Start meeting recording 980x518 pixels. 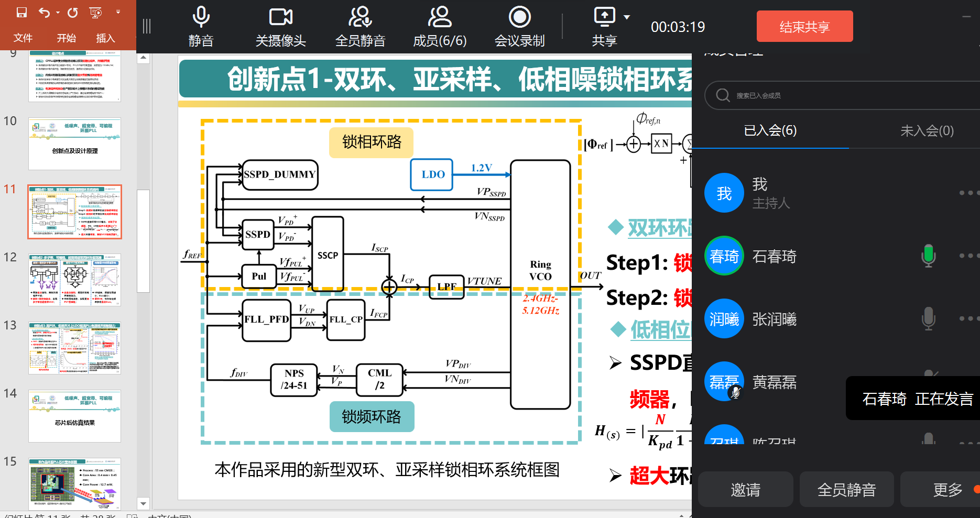[519, 18]
